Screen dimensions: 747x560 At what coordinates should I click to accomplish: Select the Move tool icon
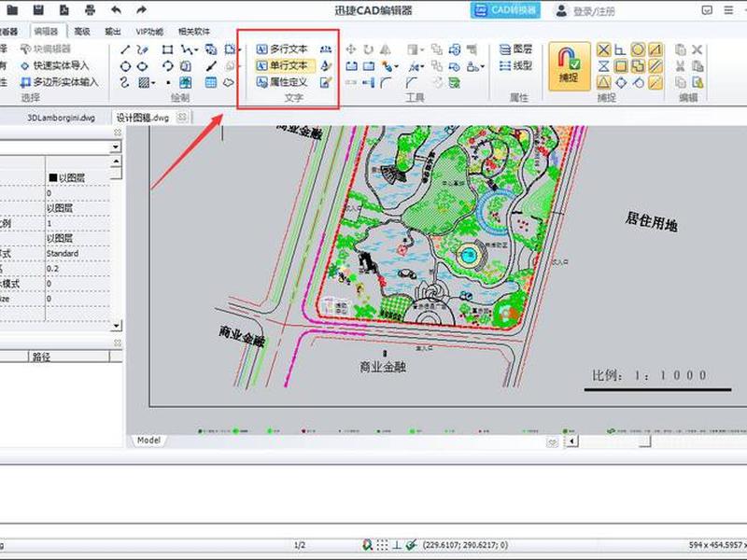pos(351,49)
